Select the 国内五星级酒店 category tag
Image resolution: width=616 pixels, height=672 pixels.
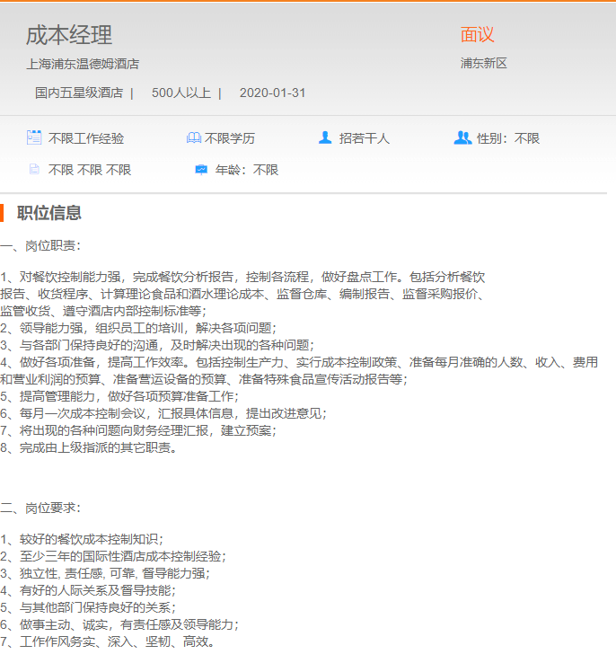(79, 93)
